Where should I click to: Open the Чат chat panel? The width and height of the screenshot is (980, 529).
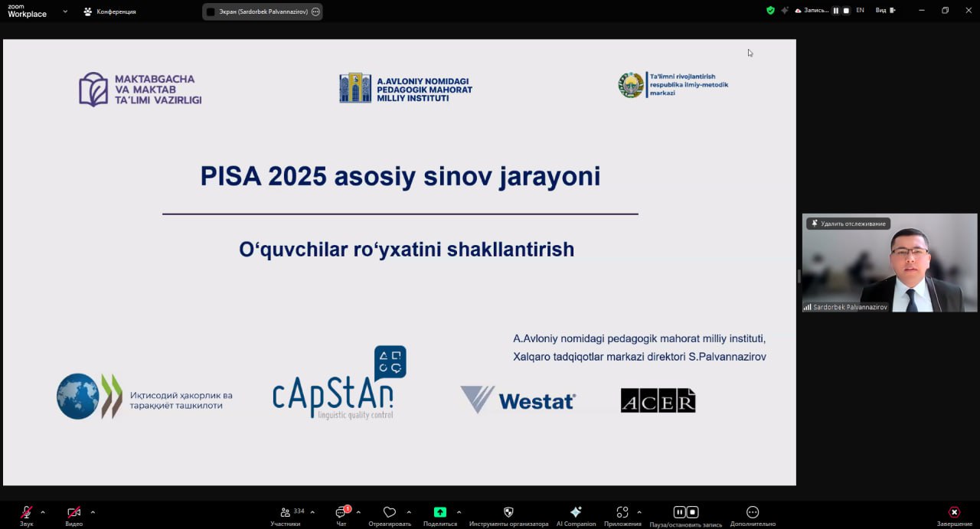[341, 515]
